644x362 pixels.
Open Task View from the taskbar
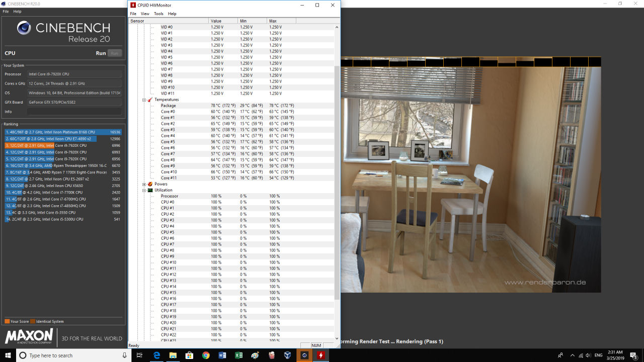click(140, 355)
